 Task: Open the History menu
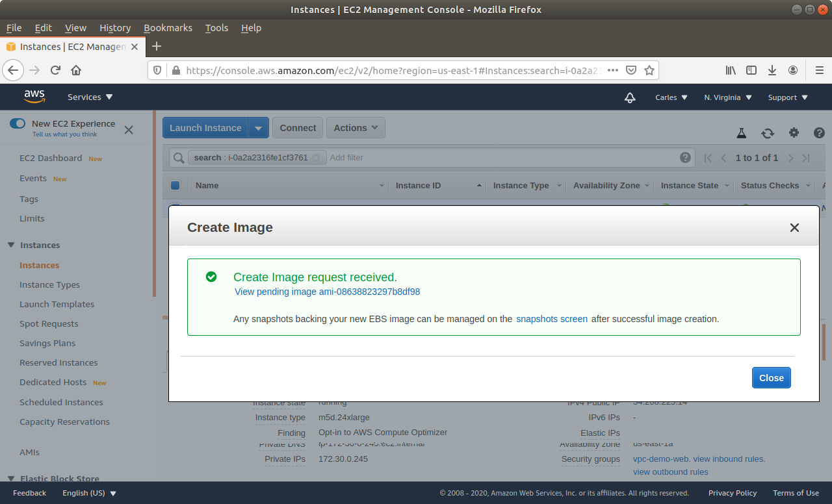point(115,28)
